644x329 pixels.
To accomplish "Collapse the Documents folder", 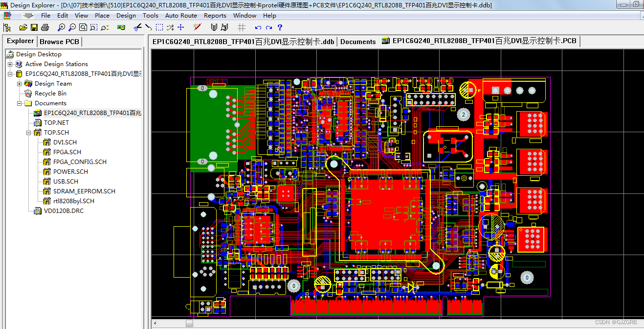I will click(x=19, y=103).
